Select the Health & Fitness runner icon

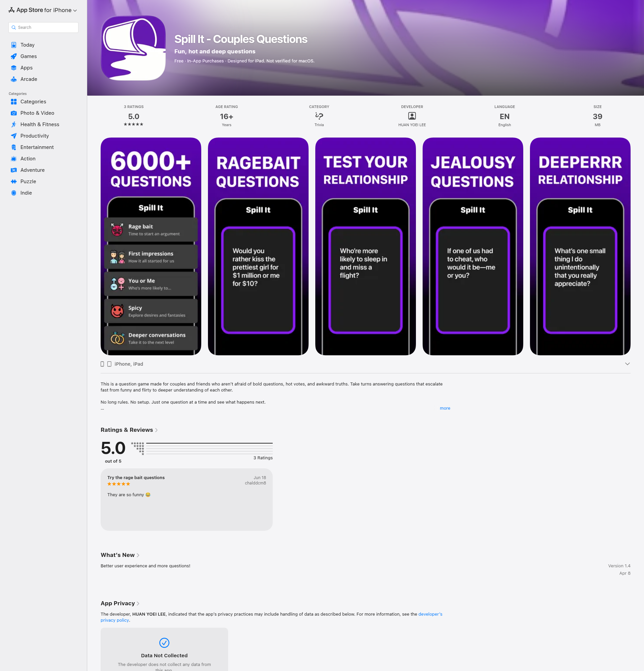[x=14, y=124]
